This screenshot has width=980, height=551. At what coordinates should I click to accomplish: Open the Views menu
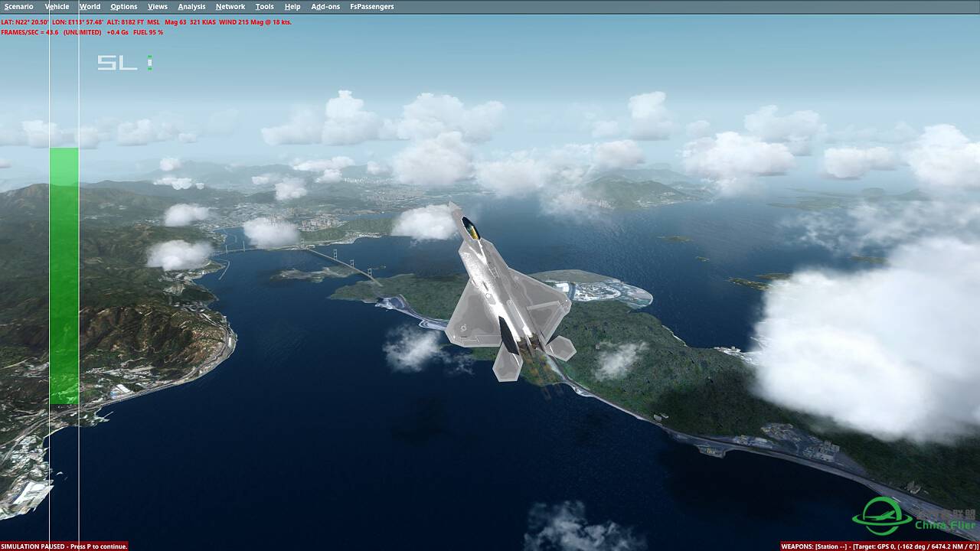[158, 7]
